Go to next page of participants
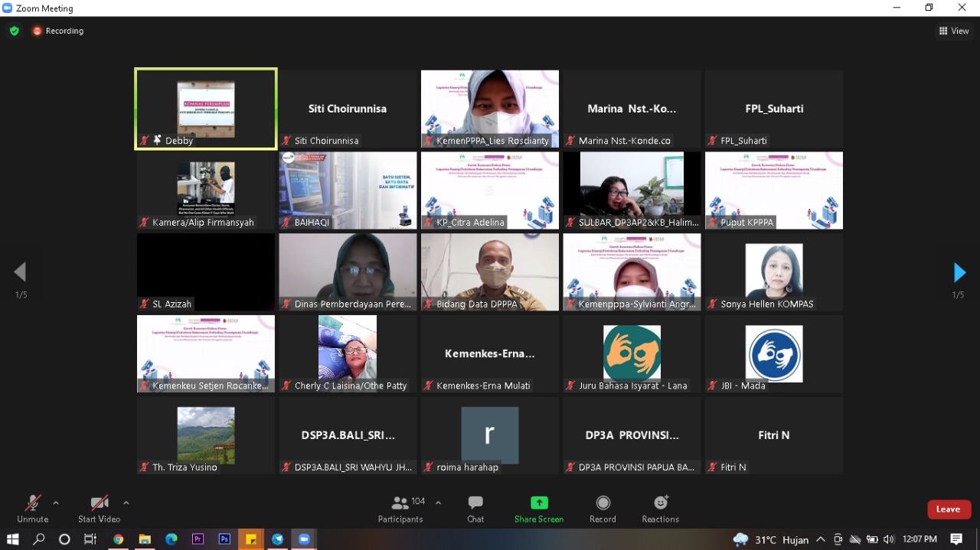Image resolution: width=980 pixels, height=550 pixels. (959, 272)
